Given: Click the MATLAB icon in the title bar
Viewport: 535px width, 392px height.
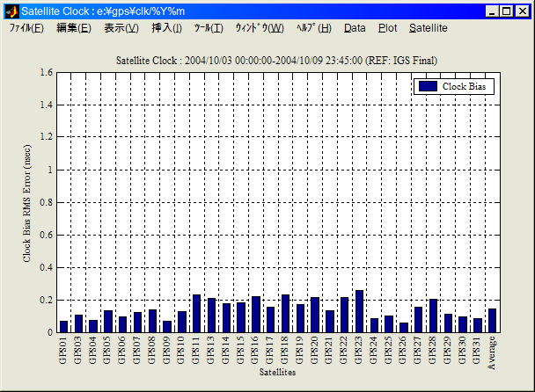Looking at the screenshot, I should [11, 11].
